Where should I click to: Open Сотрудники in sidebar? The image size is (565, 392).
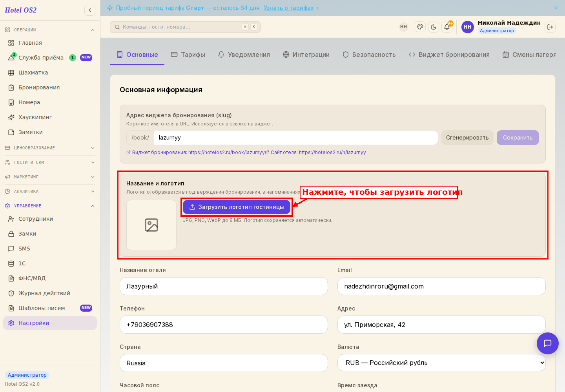(x=50, y=219)
